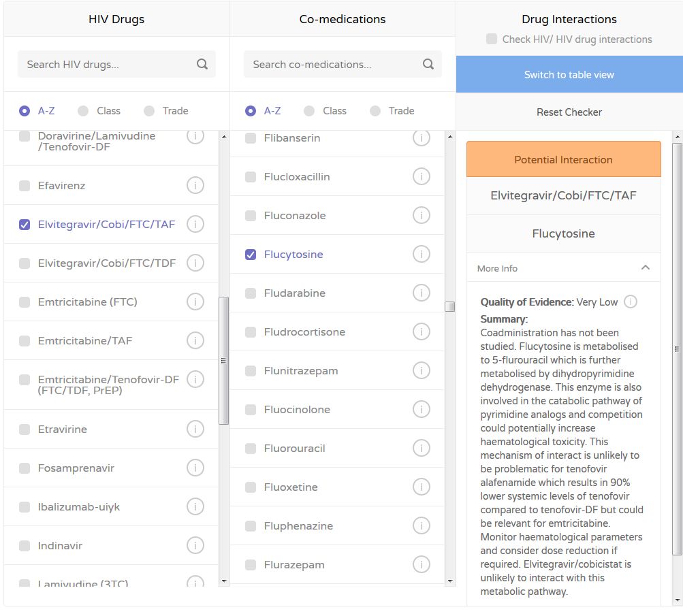Open info for Emtricitabine (FTC)
Image resolution: width=683 pixels, height=616 pixels.
[x=195, y=302]
